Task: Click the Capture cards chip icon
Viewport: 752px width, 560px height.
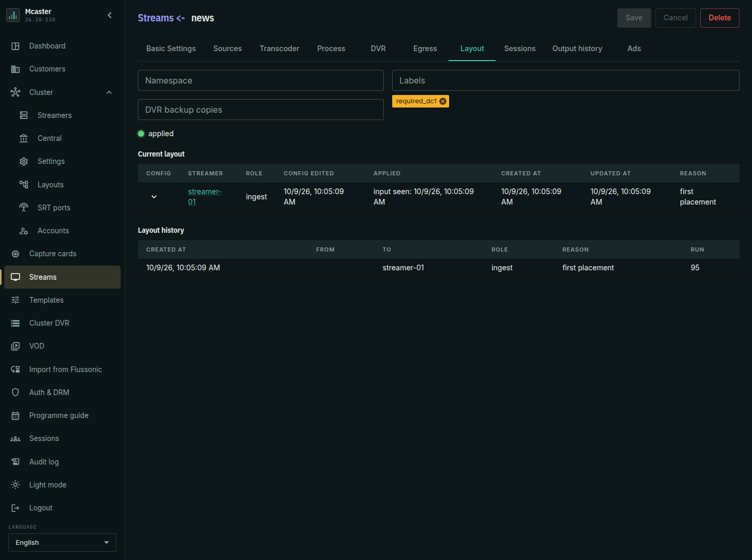Action: click(x=16, y=254)
